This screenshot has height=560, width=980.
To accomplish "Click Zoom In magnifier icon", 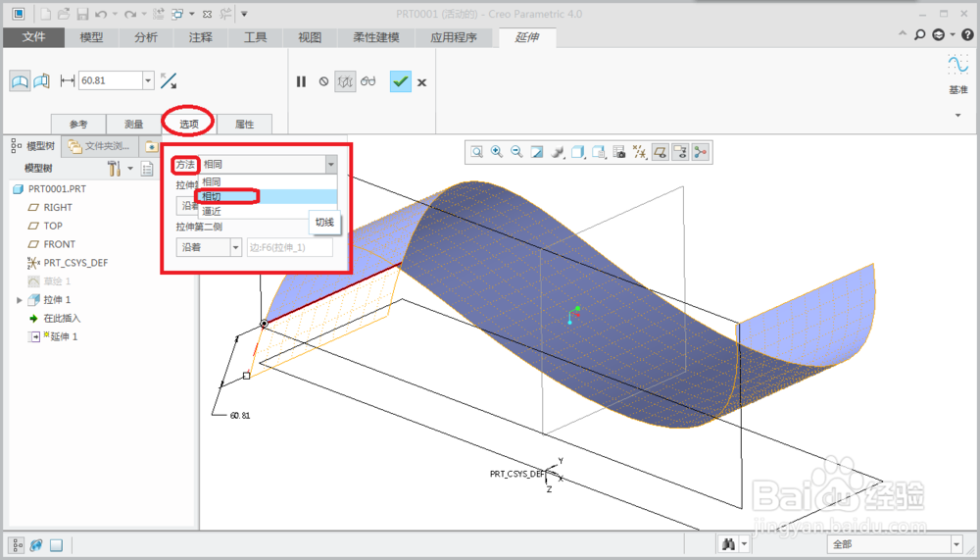I will (497, 152).
